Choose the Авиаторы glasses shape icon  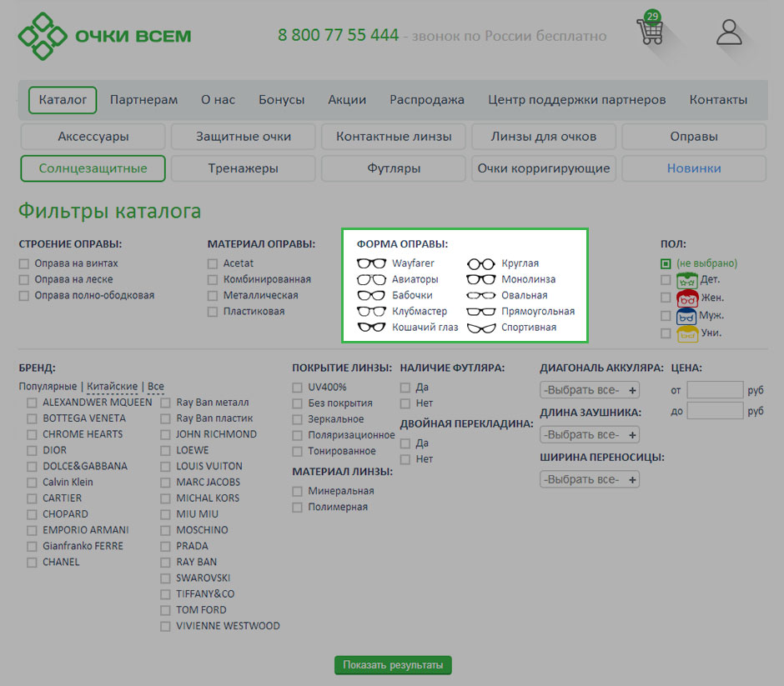[x=371, y=280]
